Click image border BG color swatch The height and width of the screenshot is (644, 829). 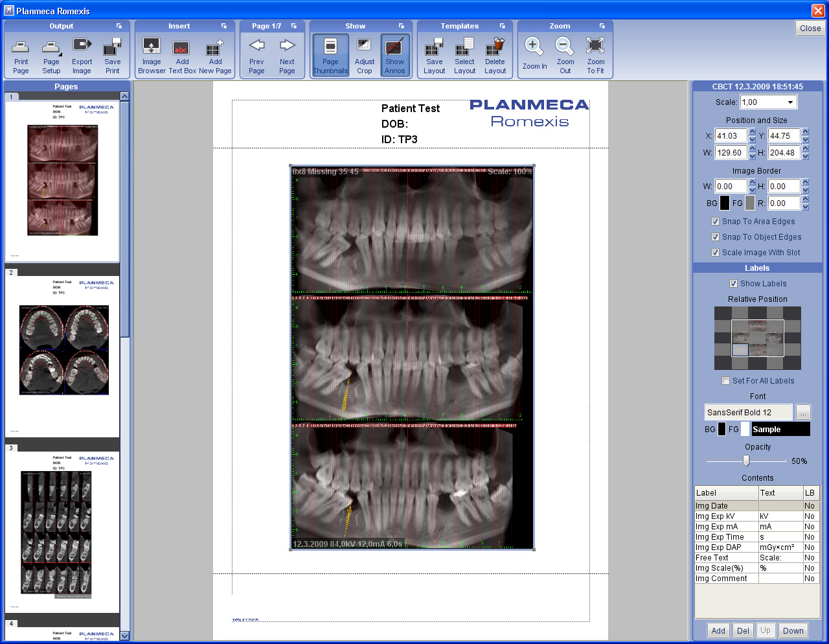pos(725,203)
